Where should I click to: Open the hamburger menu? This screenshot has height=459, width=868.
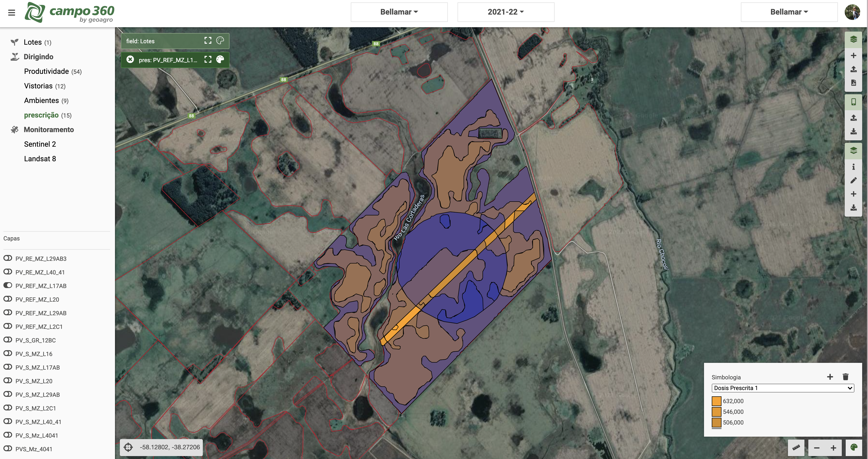pyautogui.click(x=11, y=12)
